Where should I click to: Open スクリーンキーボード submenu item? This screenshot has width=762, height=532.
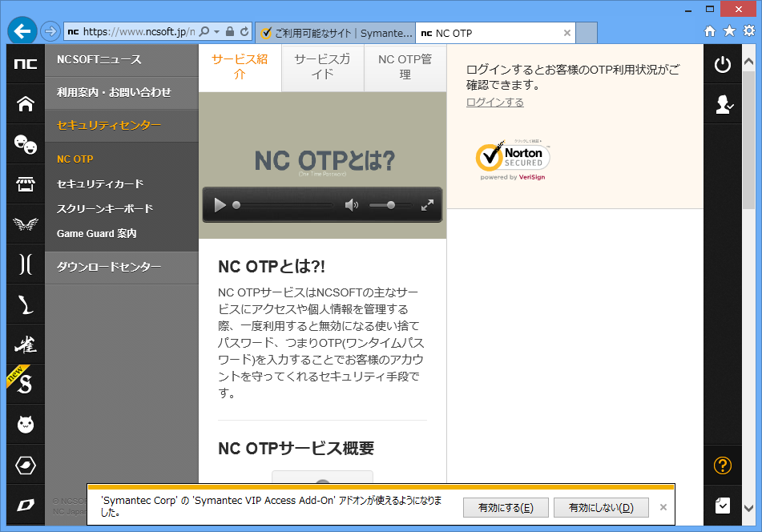click(105, 209)
